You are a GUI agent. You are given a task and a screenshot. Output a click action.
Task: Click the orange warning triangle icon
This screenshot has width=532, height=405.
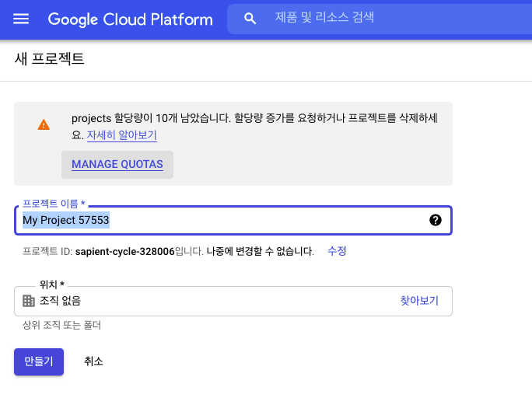point(44,125)
